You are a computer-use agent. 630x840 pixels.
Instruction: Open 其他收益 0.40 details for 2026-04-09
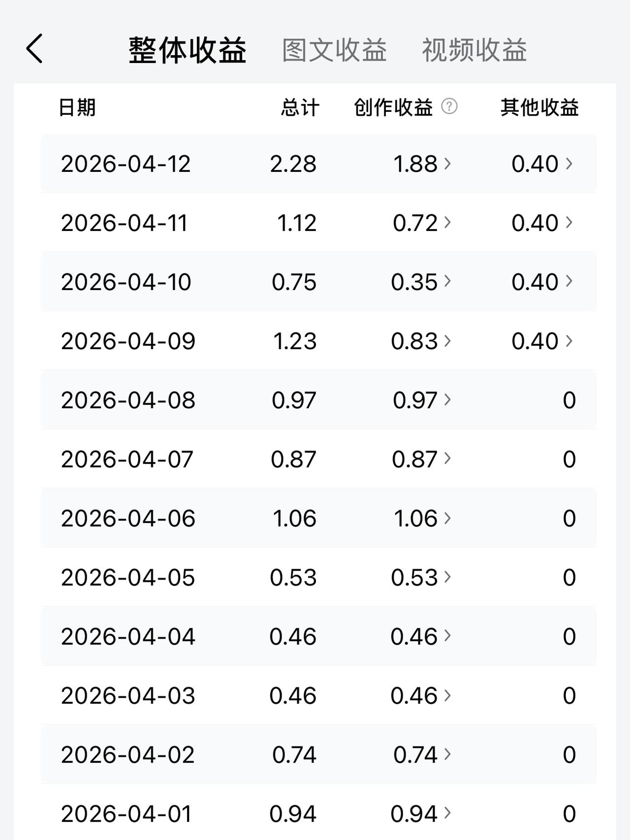coord(542,341)
